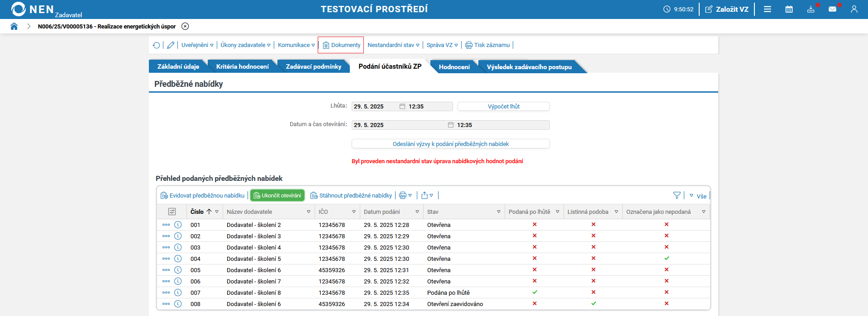Click the Výpočet lhůt button
868x316 pixels.
503,106
